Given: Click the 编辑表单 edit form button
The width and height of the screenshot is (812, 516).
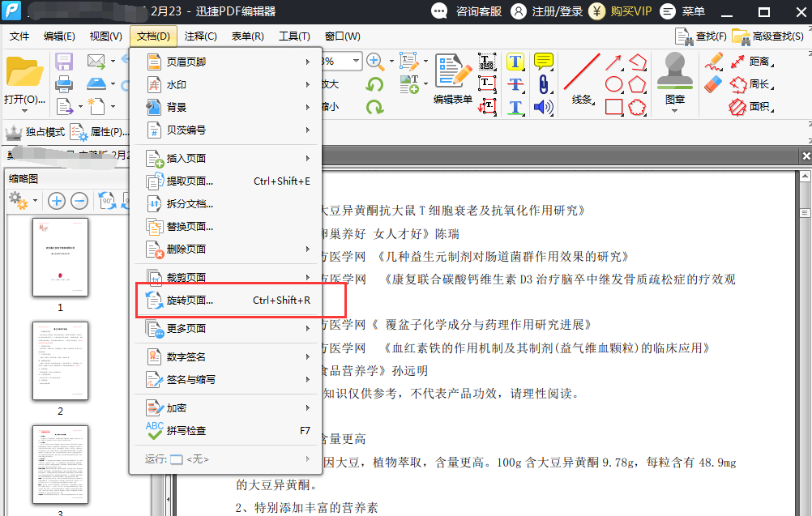Looking at the screenshot, I should pos(453,79).
